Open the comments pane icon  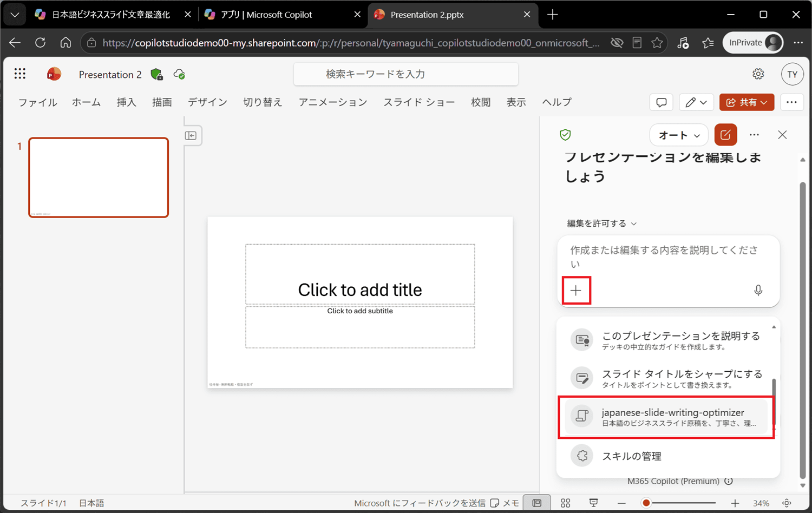coord(661,102)
